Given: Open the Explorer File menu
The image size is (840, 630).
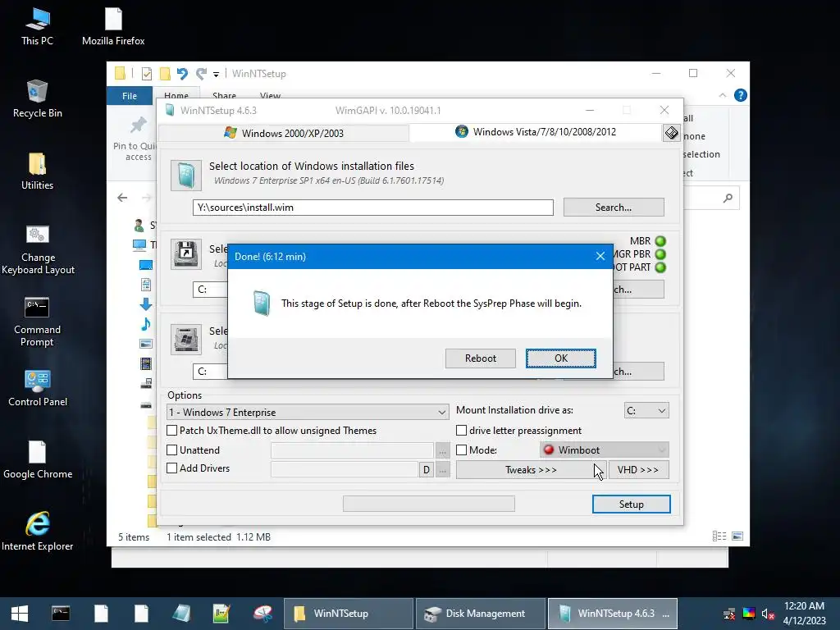Looking at the screenshot, I should pyautogui.click(x=130, y=96).
